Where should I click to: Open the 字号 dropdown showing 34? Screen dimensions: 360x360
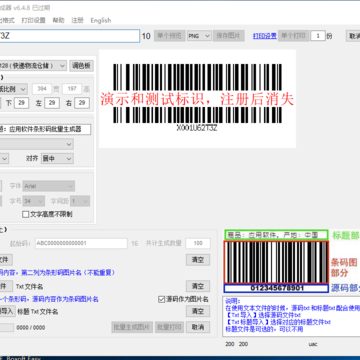[34, 201]
